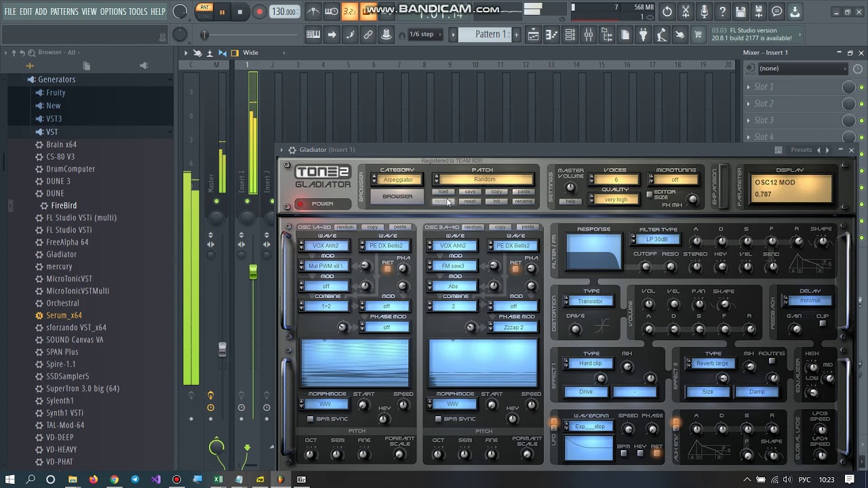This screenshot has height=488, width=868.
Task: Adjust the tempo 130.000 field
Action: (284, 12)
